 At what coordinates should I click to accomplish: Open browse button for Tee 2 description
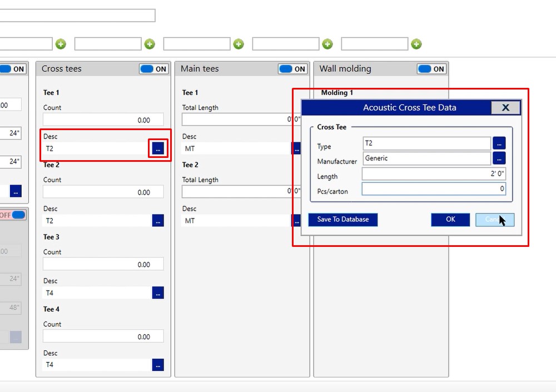point(158,221)
